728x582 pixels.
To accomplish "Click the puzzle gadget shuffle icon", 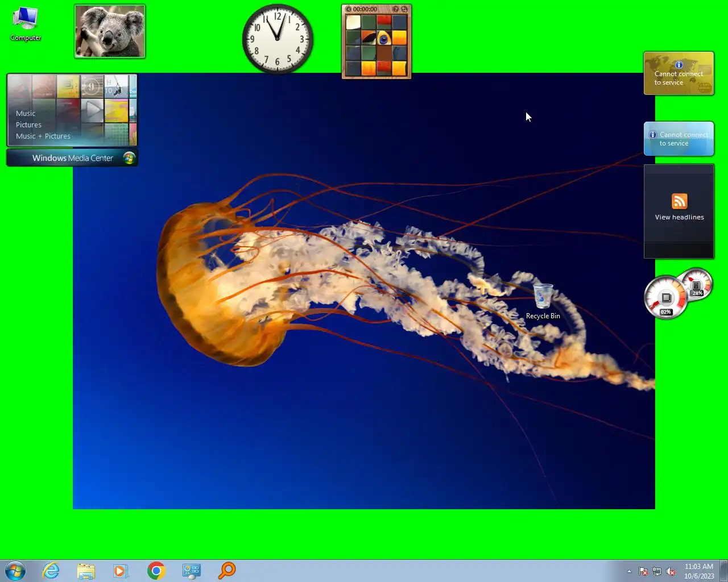I will click(x=404, y=9).
